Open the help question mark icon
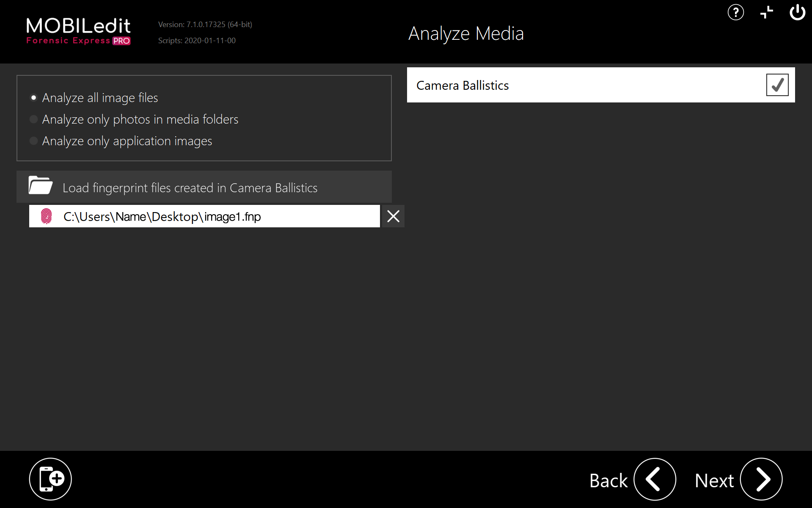 coord(735,12)
